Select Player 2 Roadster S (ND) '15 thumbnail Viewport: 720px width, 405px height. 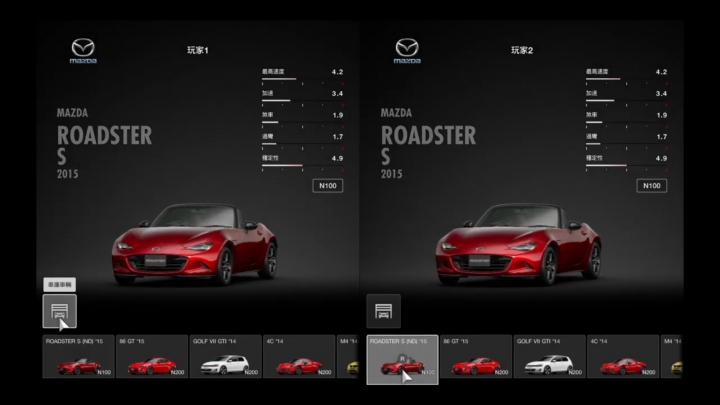402,360
